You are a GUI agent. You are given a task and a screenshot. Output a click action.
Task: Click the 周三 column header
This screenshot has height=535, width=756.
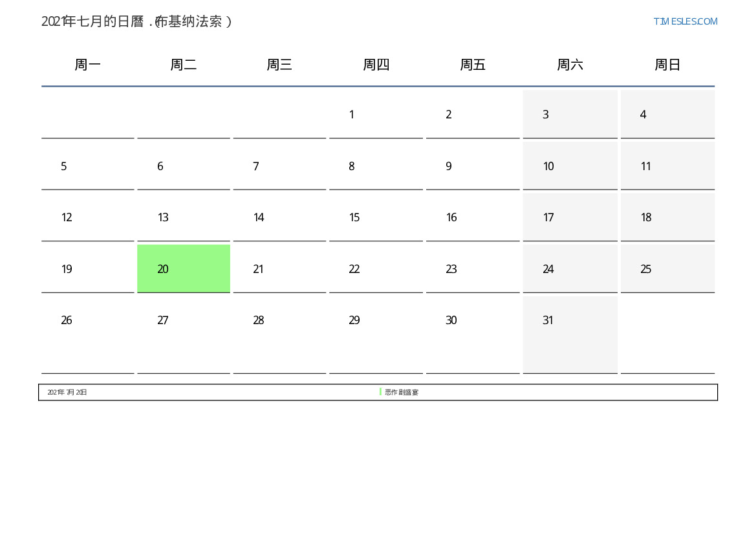pyautogui.click(x=279, y=65)
